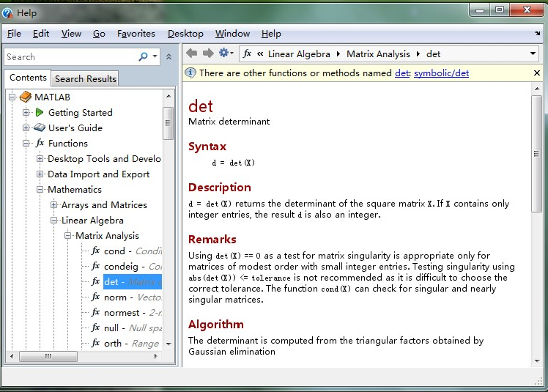
Task: Click the Functions fx icon
Action: pyautogui.click(x=40, y=143)
